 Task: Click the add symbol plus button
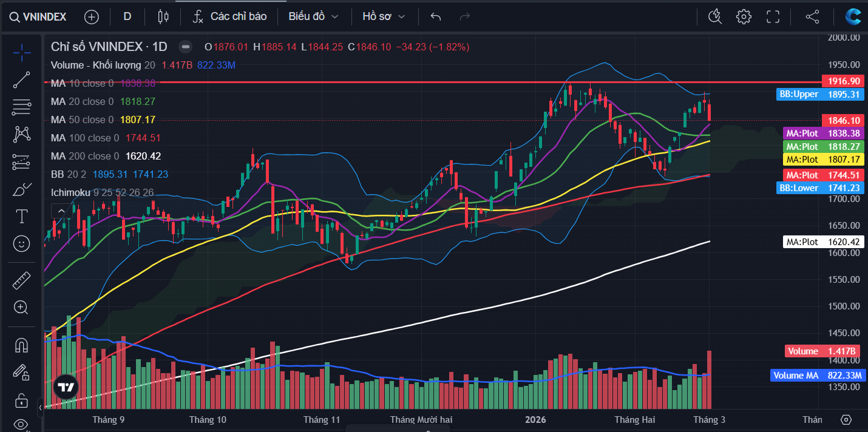click(92, 16)
